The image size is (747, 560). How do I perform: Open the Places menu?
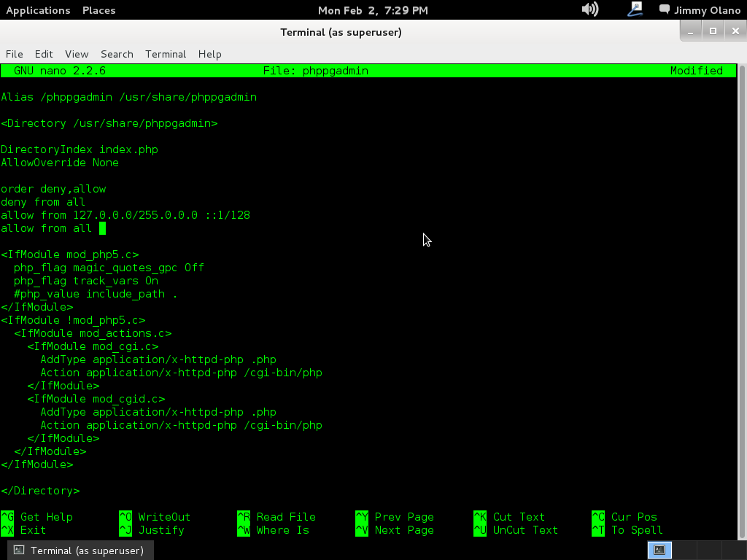98,10
